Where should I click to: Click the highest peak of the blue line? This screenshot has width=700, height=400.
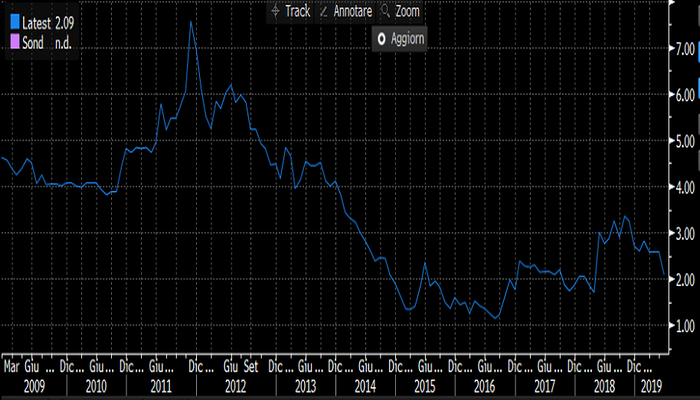click(191, 22)
